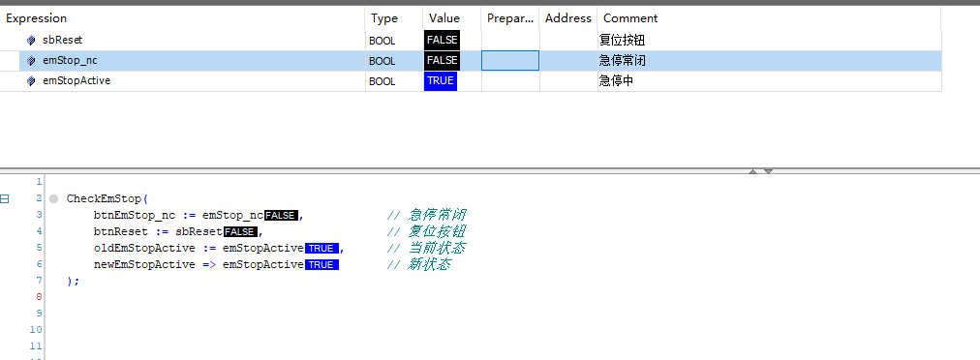
Task: Click pane splitter up arrow
Action: pyautogui.click(x=753, y=171)
